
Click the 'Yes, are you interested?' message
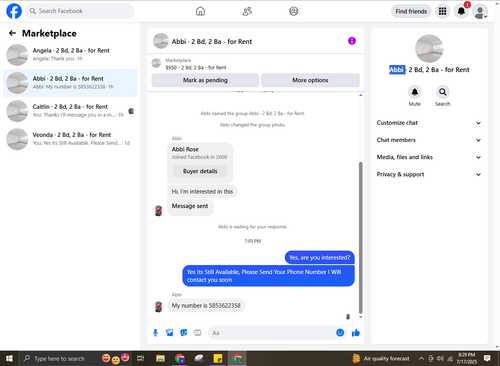(x=319, y=257)
